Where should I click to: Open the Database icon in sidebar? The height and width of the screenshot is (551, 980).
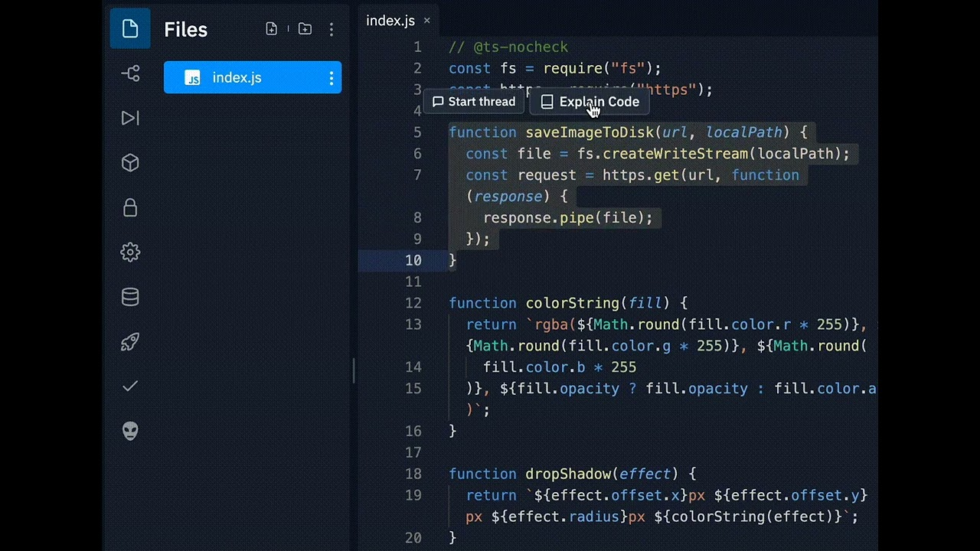(x=130, y=297)
